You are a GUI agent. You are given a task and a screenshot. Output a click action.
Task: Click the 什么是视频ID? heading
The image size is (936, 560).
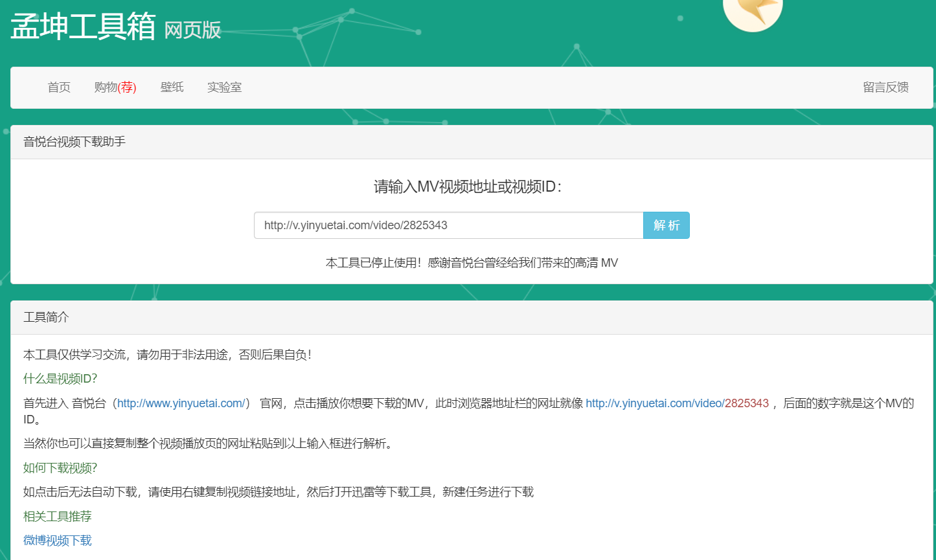pyautogui.click(x=60, y=379)
